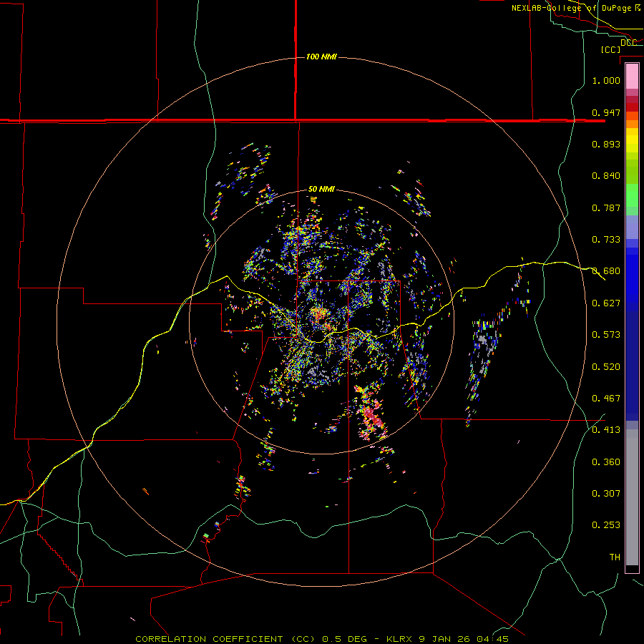Screen dimensions: 644x644
Task: Click the 0.360 legend value
Action: pos(606,462)
